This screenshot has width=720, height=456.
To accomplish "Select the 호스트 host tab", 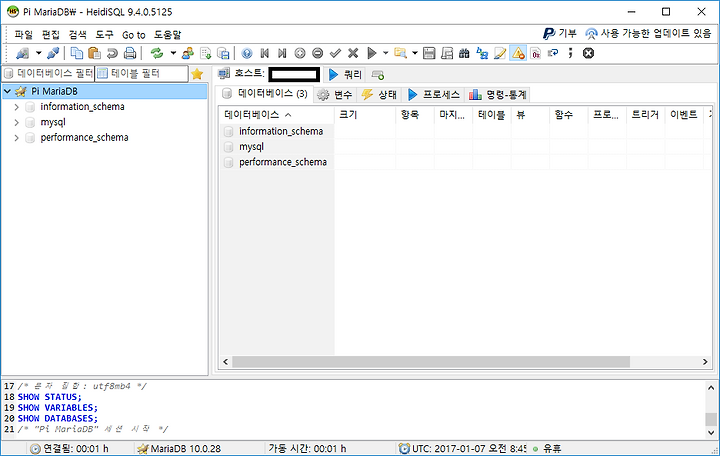I will 269,73.
